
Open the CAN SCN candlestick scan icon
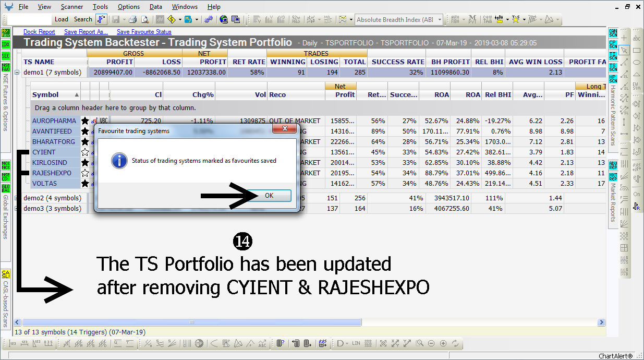point(613,33)
